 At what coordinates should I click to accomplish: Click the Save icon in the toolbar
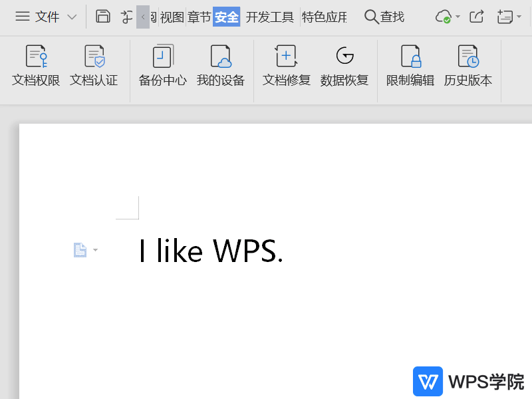(x=102, y=16)
